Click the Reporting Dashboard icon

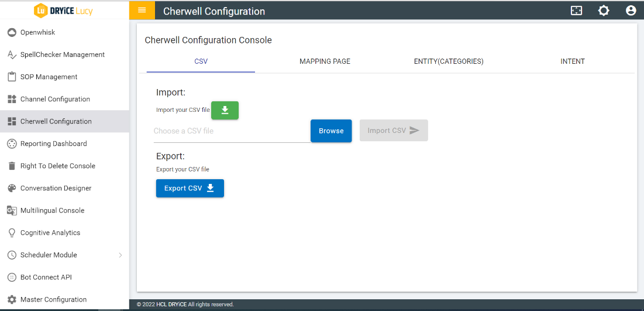click(12, 143)
